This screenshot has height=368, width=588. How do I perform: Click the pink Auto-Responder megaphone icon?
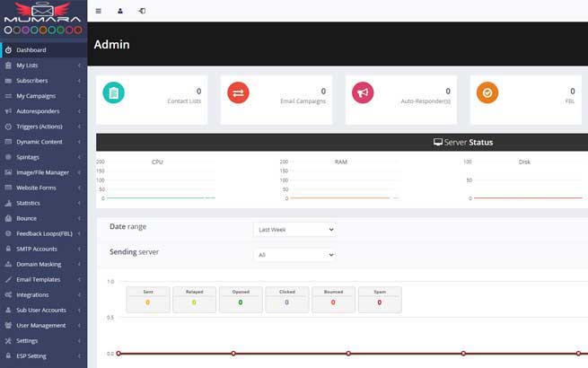coord(363,92)
